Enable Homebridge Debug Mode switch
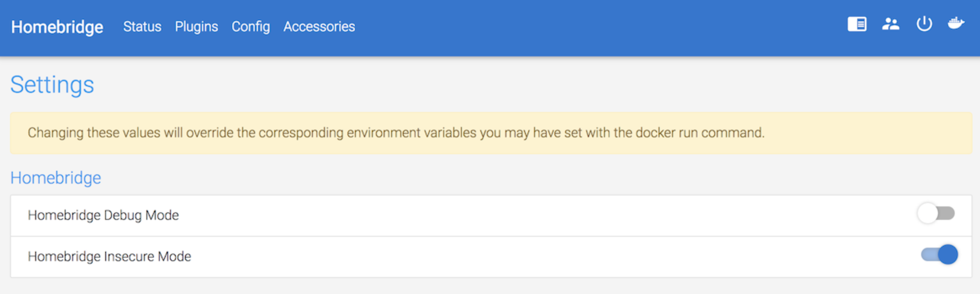This screenshot has height=294, width=980. [937, 214]
